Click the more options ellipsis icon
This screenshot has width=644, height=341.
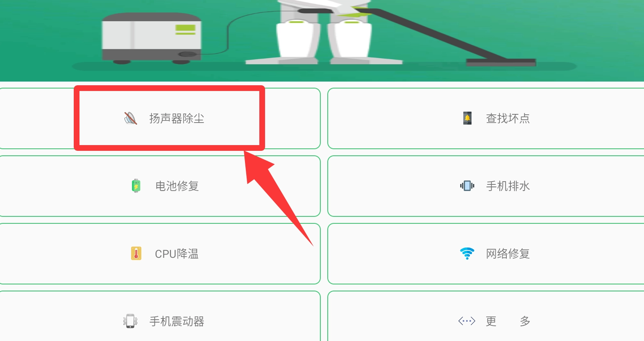[467, 321]
